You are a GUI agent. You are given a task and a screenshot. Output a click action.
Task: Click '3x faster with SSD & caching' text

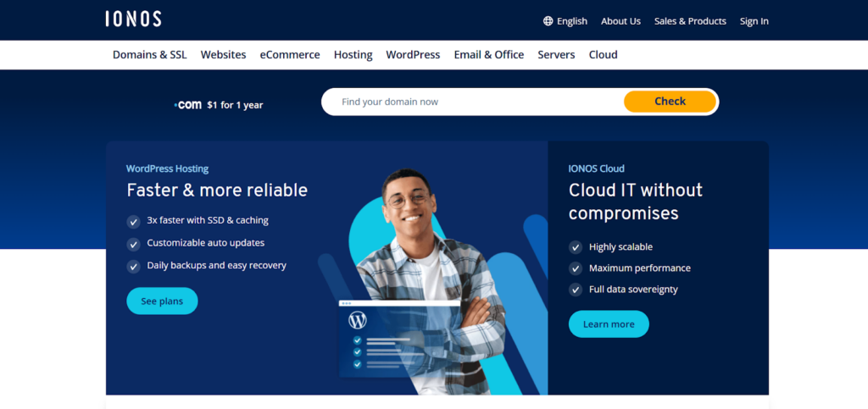(208, 220)
